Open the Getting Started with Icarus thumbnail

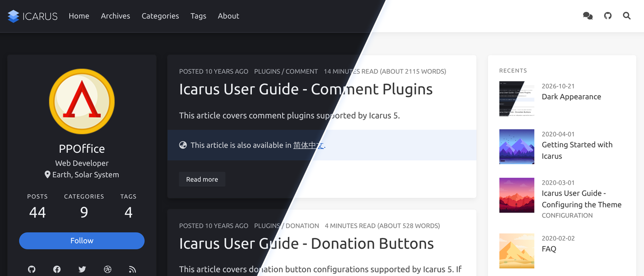(x=517, y=147)
